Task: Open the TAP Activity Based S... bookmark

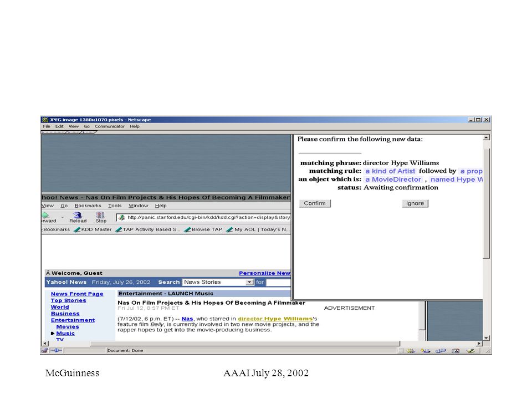Action: coord(147,229)
